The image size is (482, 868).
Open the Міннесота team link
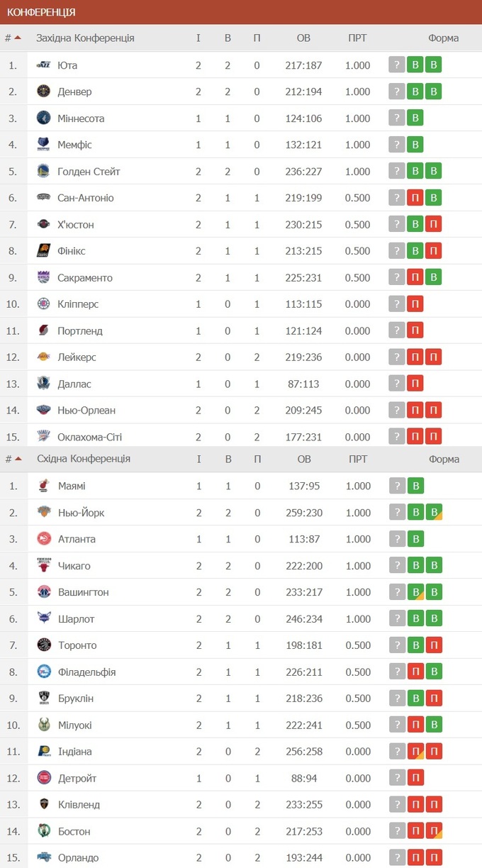click(81, 118)
